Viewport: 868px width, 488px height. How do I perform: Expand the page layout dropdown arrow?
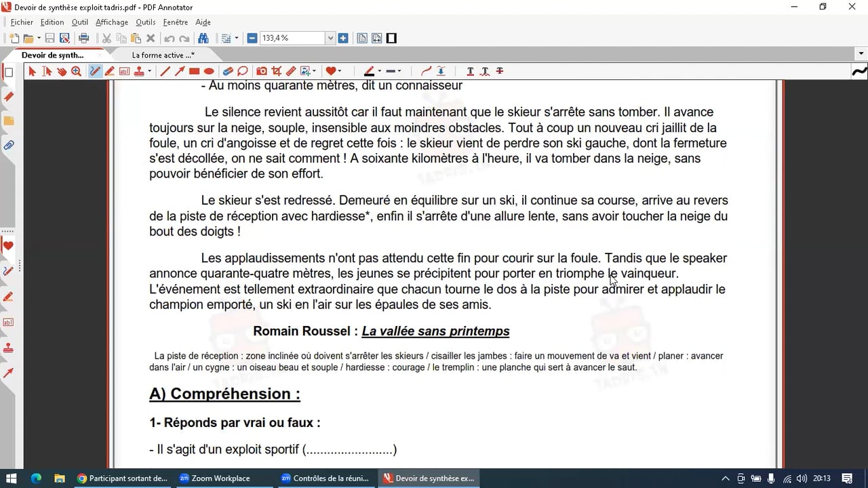click(x=237, y=38)
